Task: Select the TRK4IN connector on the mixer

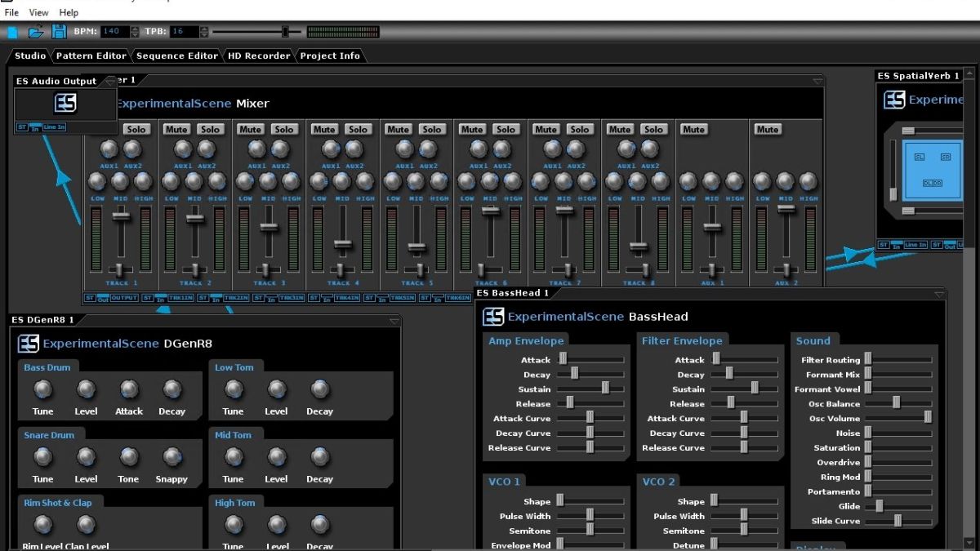Action: pos(346,298)
